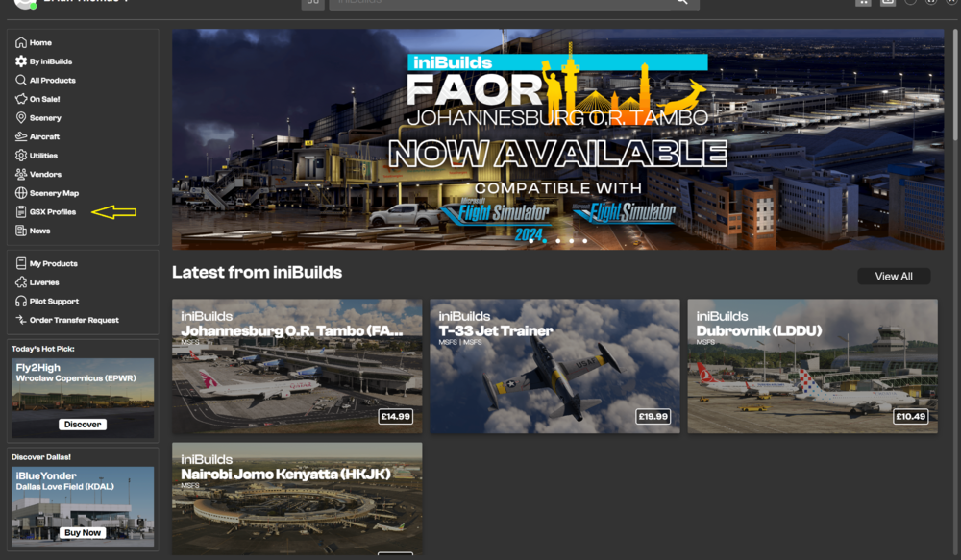Click the last banner carousel dot

pyautogui.click(x=584, y=241)
